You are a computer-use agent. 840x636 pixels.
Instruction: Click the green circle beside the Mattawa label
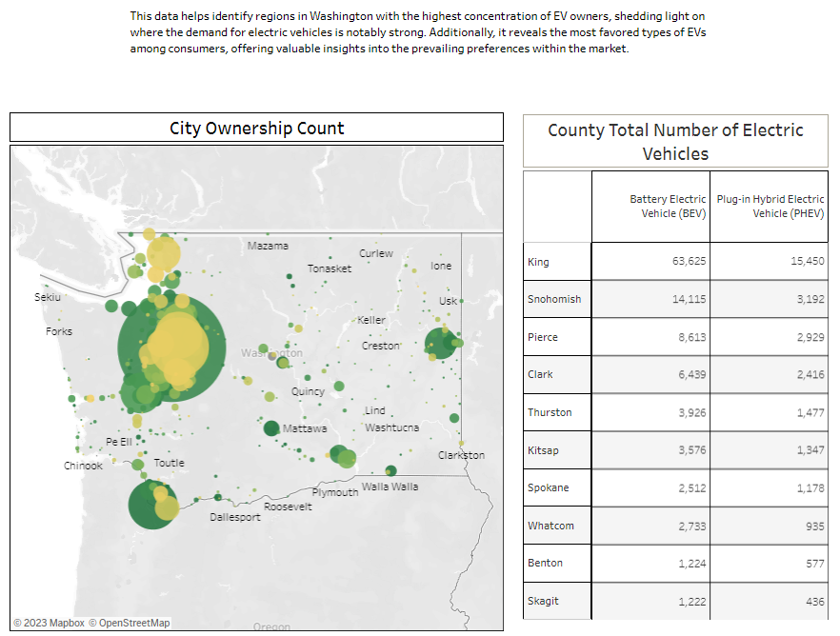(270, 428)
